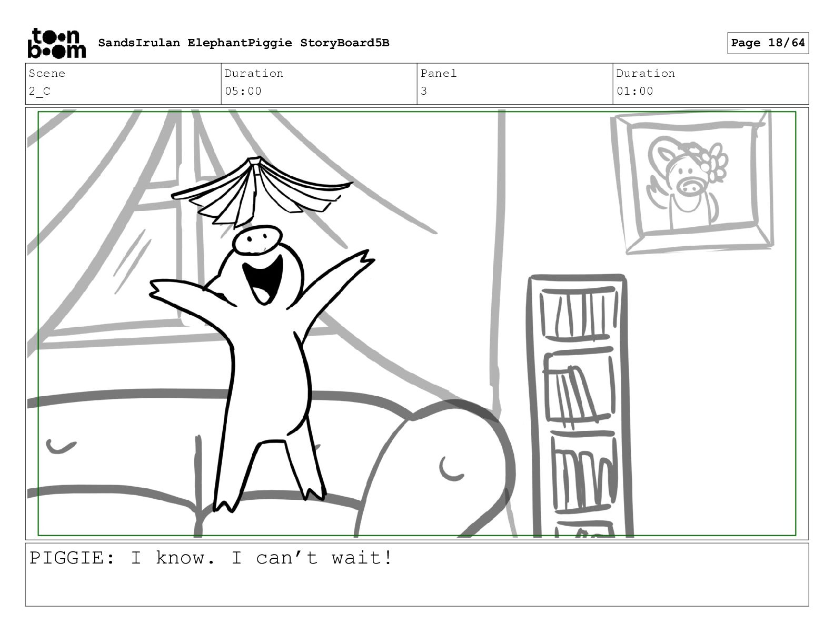The height and width of the screenshot is (644, 834).
Task: Click Piggie's snout
Action: [257, 240]
